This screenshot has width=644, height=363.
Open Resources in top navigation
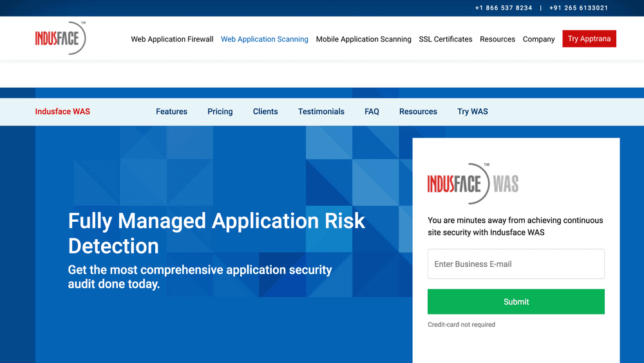[497, 39]
